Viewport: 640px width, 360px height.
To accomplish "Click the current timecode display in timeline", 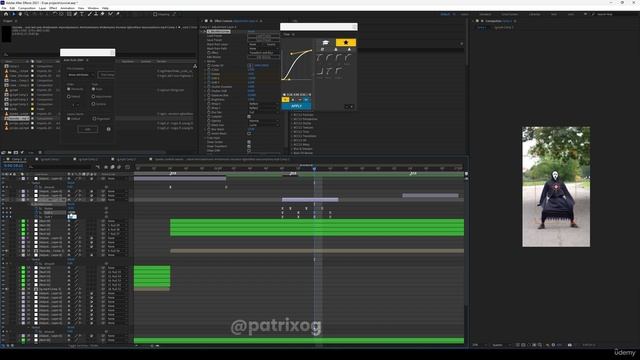I will pos(13,166).
